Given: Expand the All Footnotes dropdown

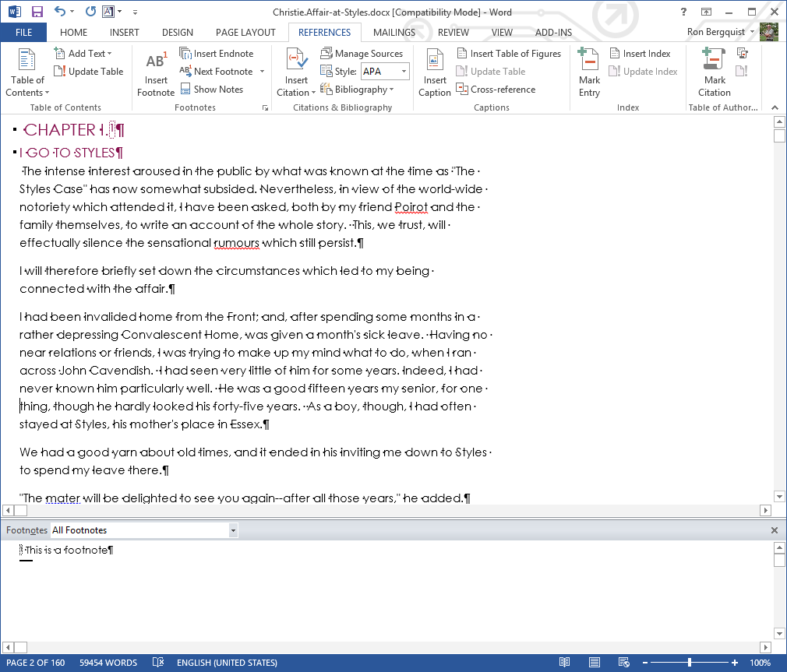Looking at the screenshot, I should pos(233,530).
